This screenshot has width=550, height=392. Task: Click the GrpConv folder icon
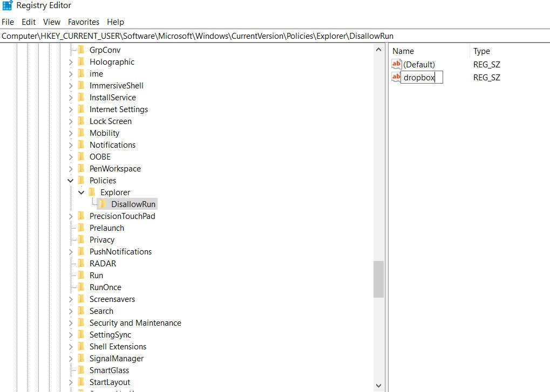81,50
